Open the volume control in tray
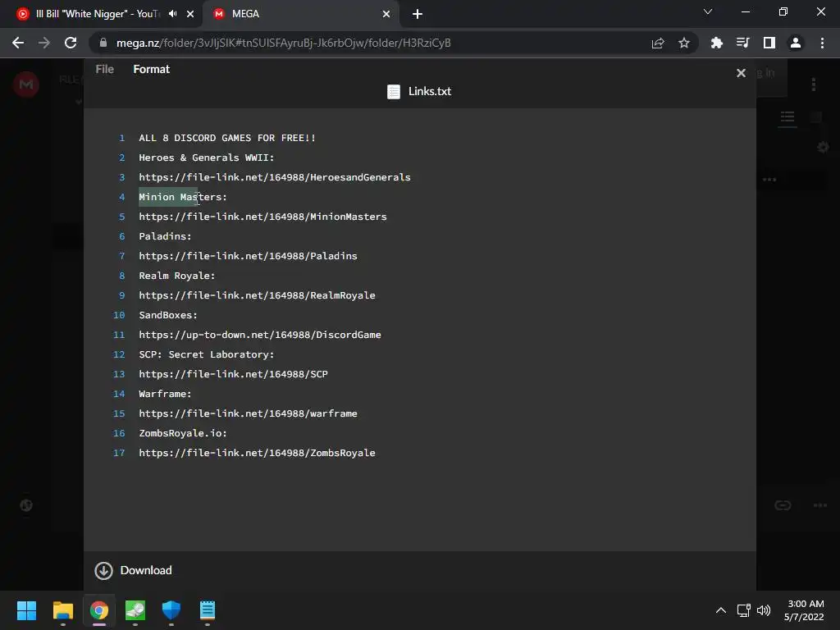 [x=764, y=610]
